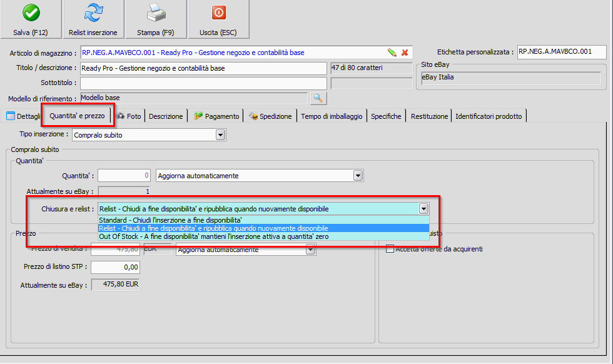Click the Uscita (ESC) exit button
613x364 pixels.
coord(218,19)
